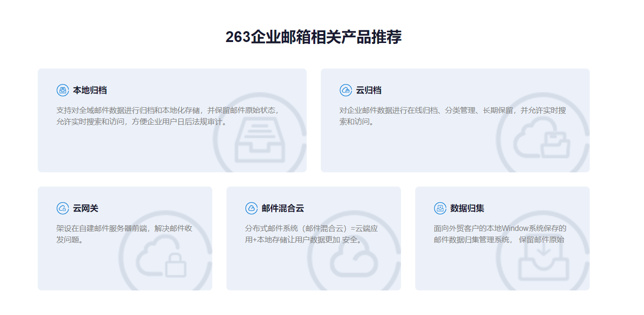Click 邮件混合云 description about 分布式邮件系统

311,234
